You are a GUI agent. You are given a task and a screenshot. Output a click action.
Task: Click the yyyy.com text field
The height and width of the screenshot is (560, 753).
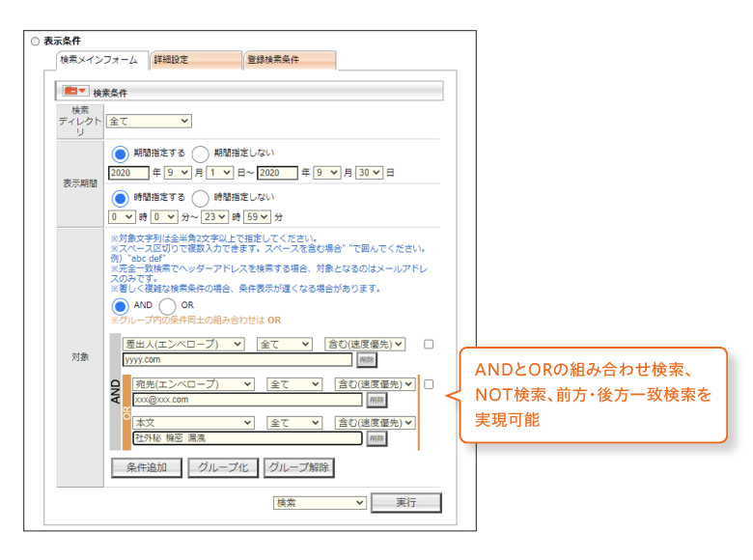coord(237,360)
